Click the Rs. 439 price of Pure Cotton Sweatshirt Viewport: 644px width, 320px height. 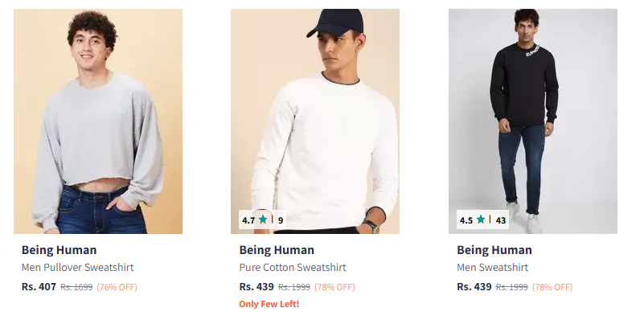(256, 287)
